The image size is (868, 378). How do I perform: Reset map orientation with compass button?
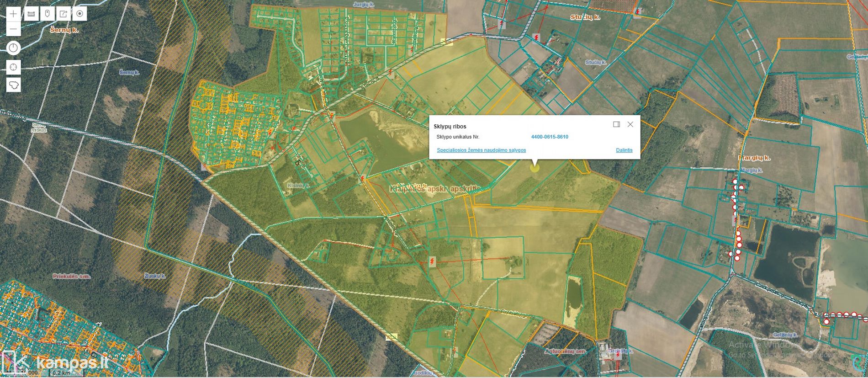click(x=13, y=48)
